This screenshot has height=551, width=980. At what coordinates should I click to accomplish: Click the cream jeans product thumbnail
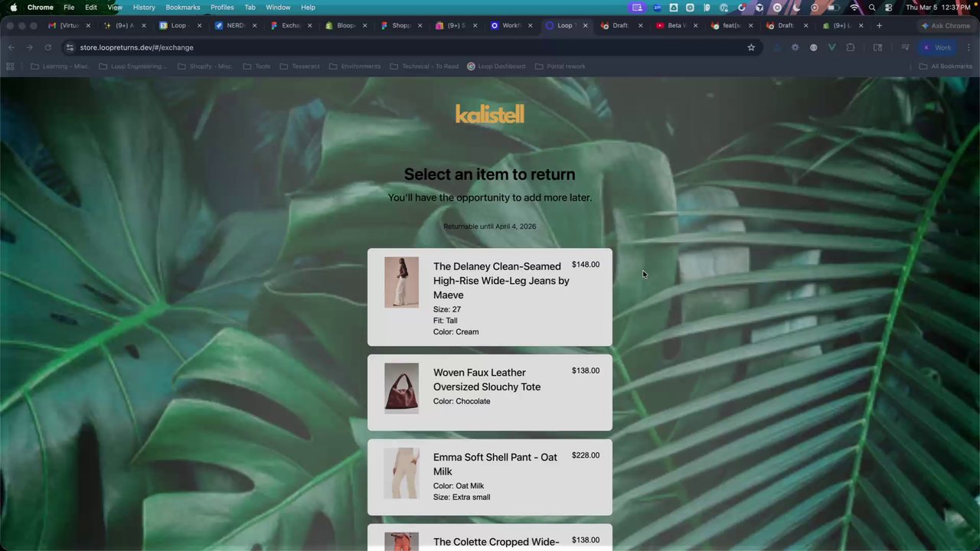click(401, 282)
